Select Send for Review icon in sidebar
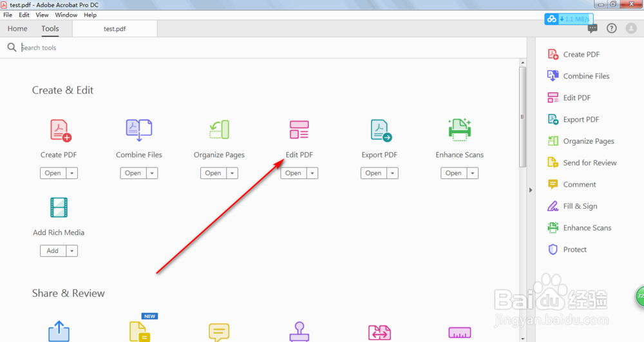644x342 pixels. click(x=553, y=162)
